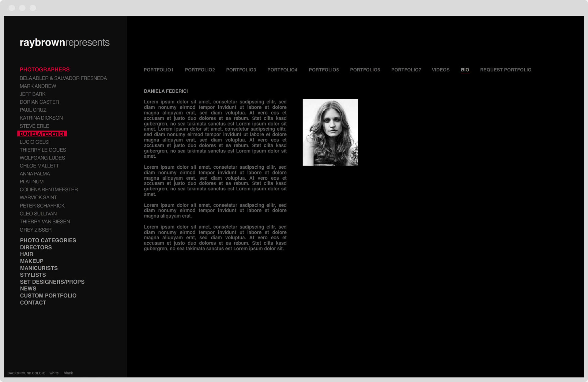Expand PHOTO CATEGORIES menu

(48, 240)
